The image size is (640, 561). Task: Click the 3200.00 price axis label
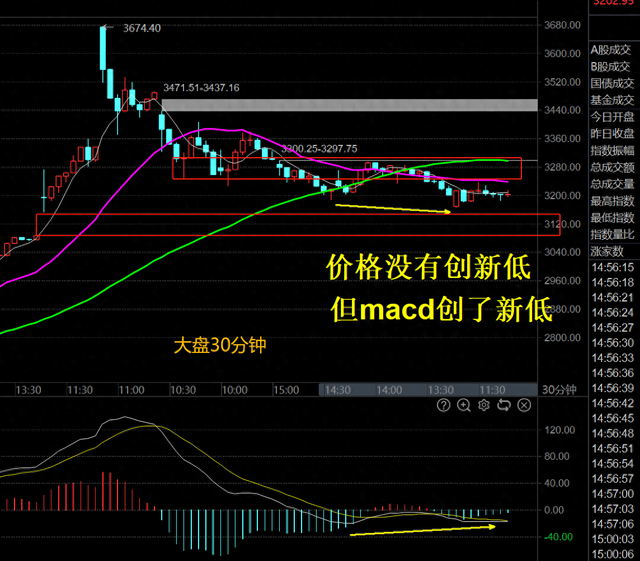(x=562, y=196)
